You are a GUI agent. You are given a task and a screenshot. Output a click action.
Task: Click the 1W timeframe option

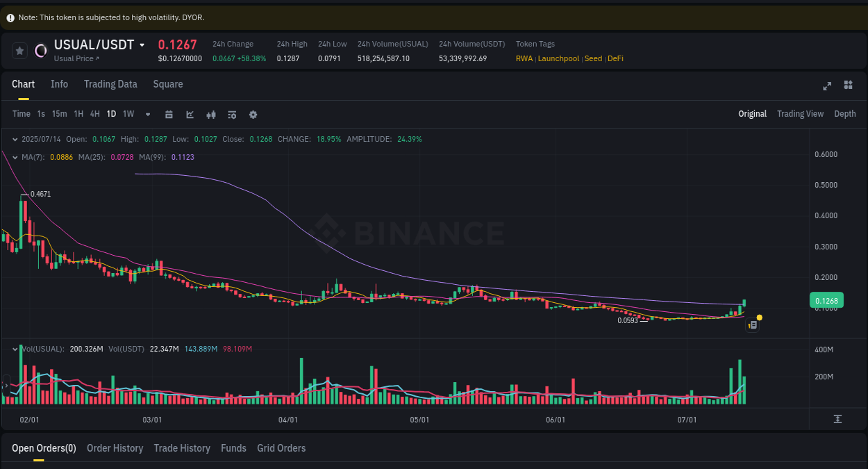(128, 114)
